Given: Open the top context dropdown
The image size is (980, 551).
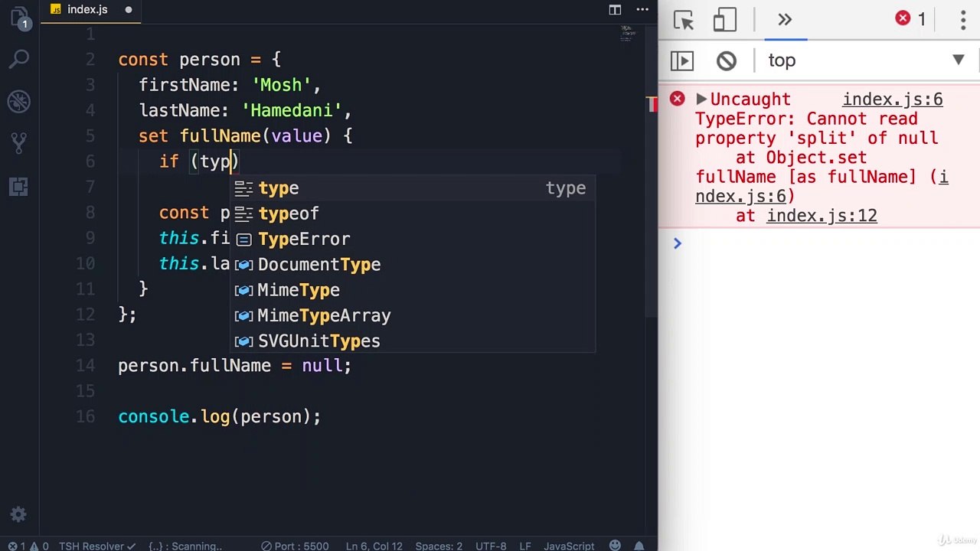Looking at the screenshot, I should pos(867,60).
